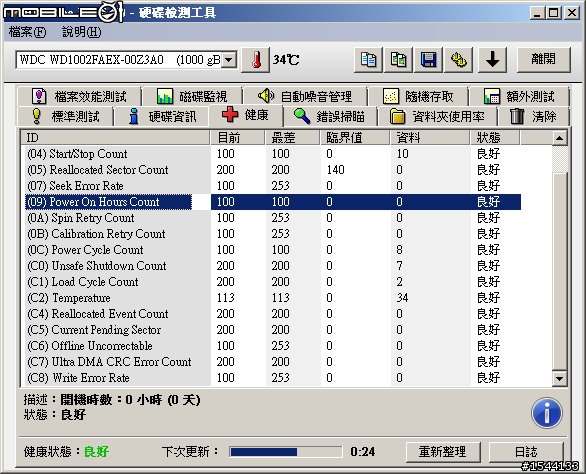
Task: Select the (0C) Power Cycle Count row
Action: [x=273, y=250]
